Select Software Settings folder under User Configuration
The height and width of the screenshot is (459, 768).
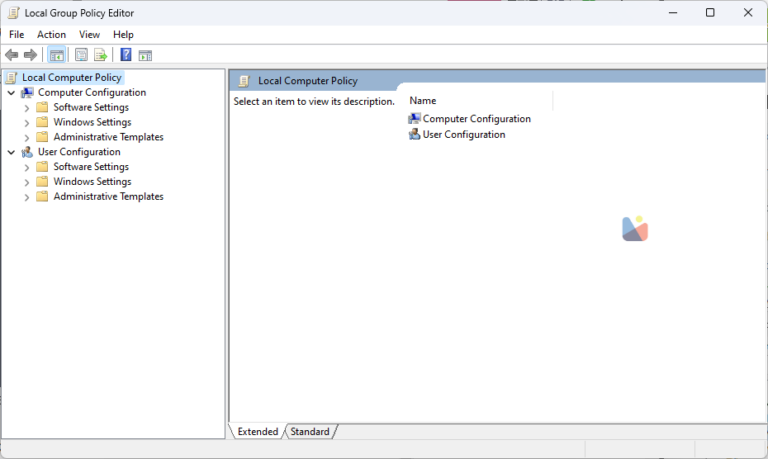(x=91, y=167)
